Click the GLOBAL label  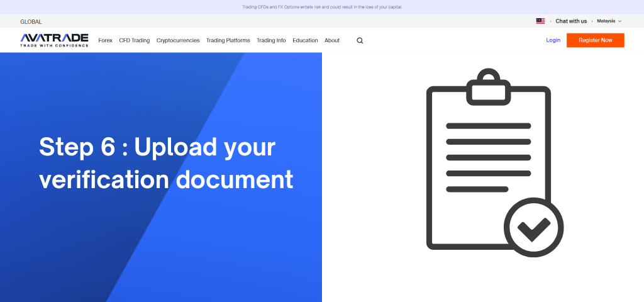click(31, 22)
